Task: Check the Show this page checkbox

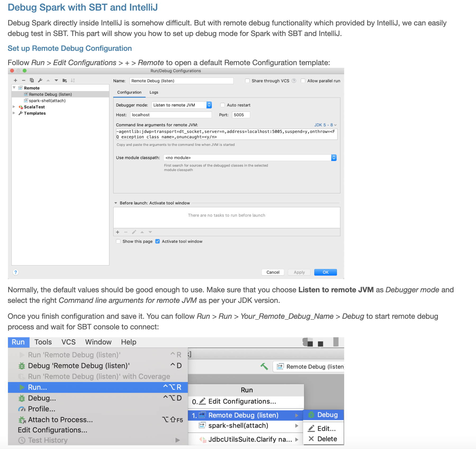Action: tap(118, 241)
